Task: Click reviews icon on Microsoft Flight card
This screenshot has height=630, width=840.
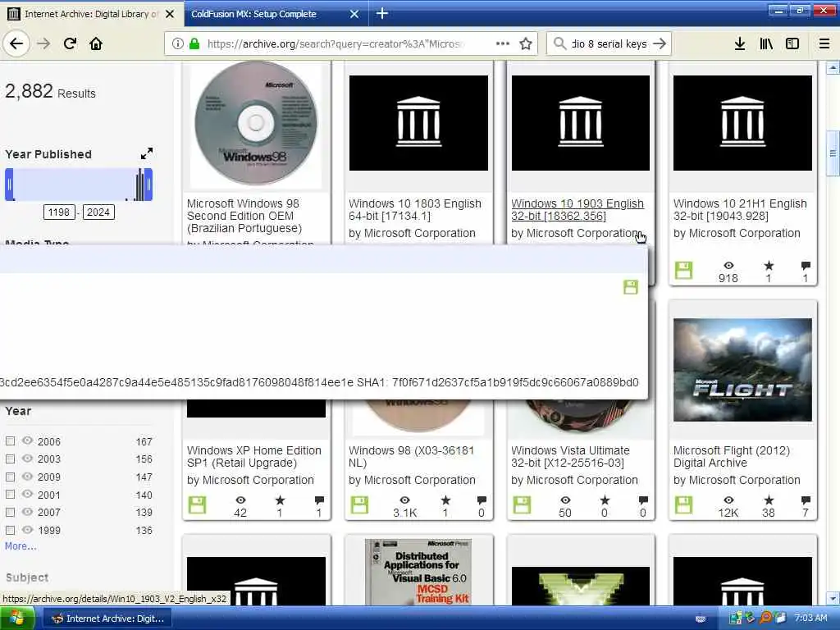Action: 806,500
